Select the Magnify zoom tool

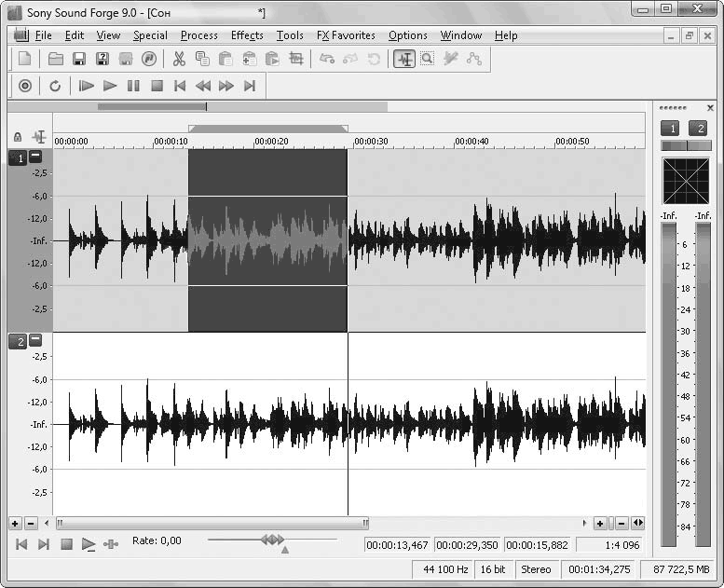pyautogui.click(x=427, y=59)
